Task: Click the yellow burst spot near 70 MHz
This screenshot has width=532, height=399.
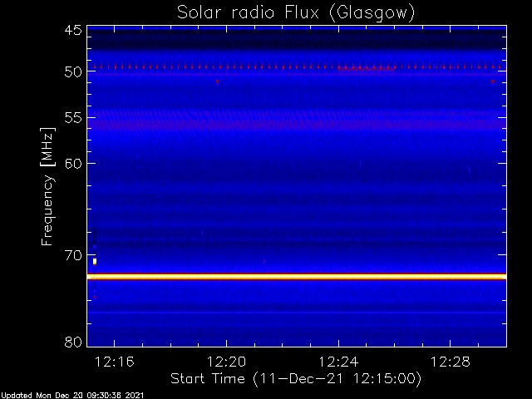Action: click(x=95, y=261)
